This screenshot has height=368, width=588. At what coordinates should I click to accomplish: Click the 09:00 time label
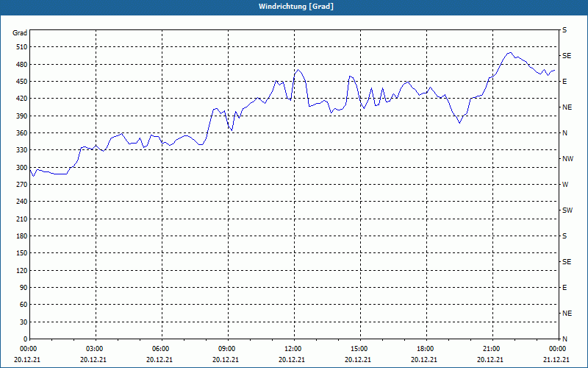[x=226, y=349]
